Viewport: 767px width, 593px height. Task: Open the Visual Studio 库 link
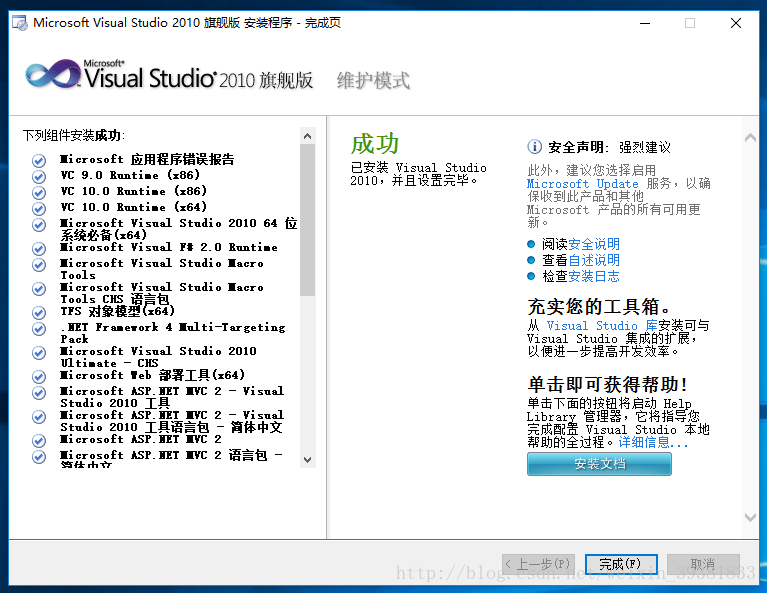pyautogui.click(x=602, y=325)
